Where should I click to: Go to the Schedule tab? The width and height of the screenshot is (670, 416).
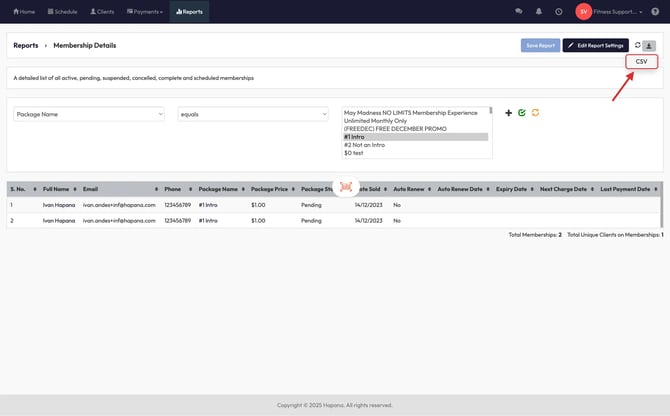point(62,12)
